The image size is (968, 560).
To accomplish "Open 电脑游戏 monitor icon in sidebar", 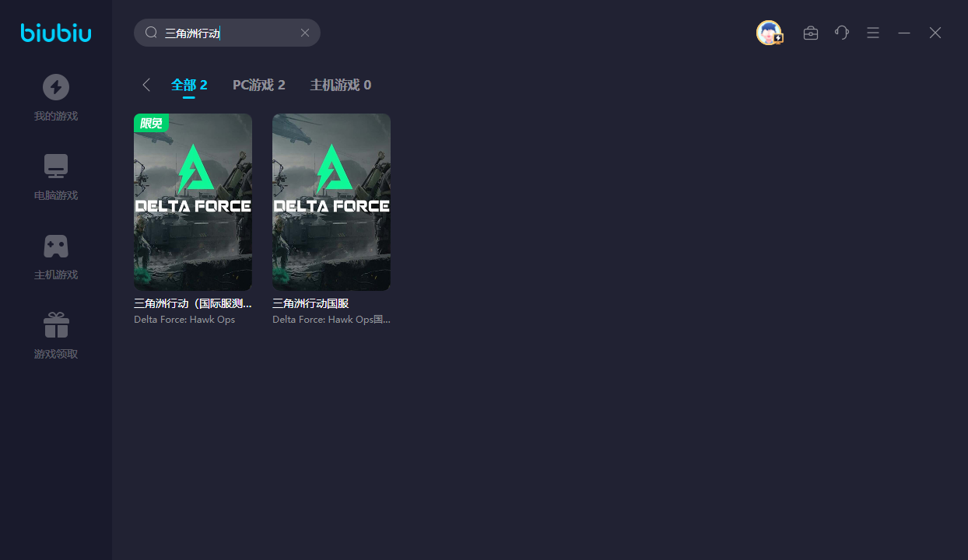I will 56,166.
